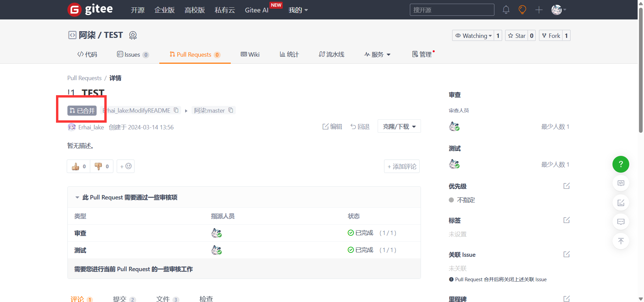Add an emoji reaction

pos(126,166)
